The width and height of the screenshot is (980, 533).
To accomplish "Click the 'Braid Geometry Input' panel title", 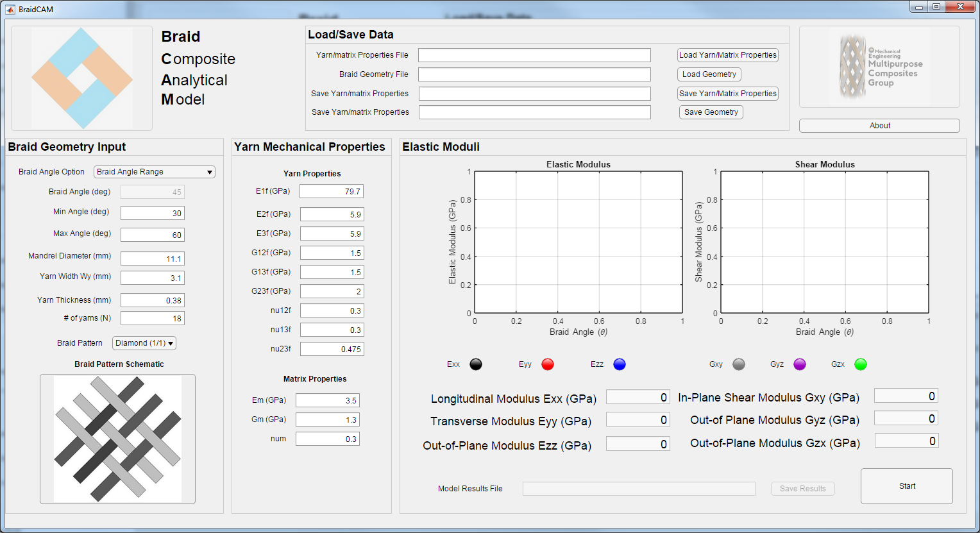I will tap(67, 147).
